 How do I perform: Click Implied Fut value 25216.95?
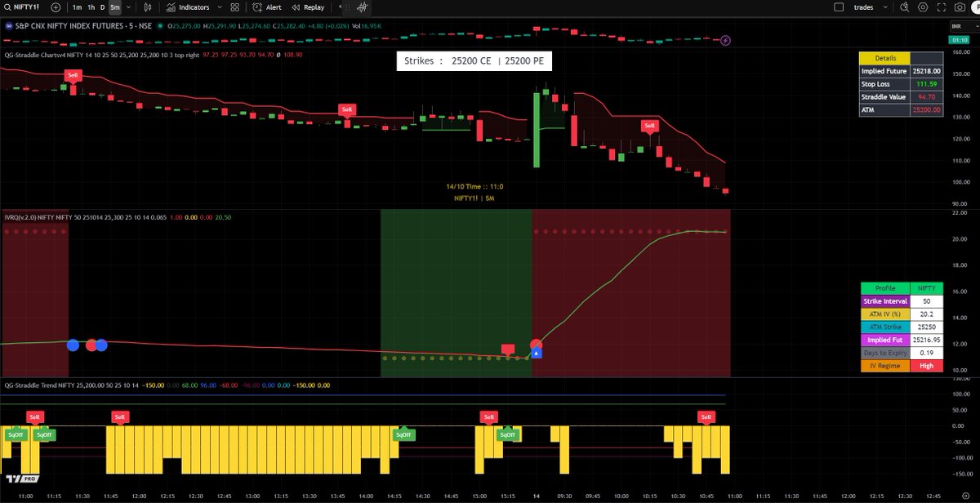point(926,340)
